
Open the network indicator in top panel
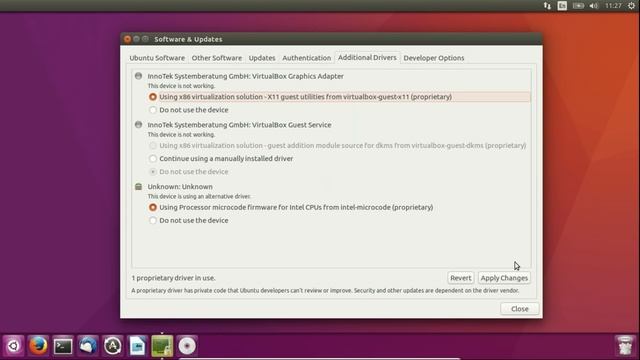click(547, 6)
